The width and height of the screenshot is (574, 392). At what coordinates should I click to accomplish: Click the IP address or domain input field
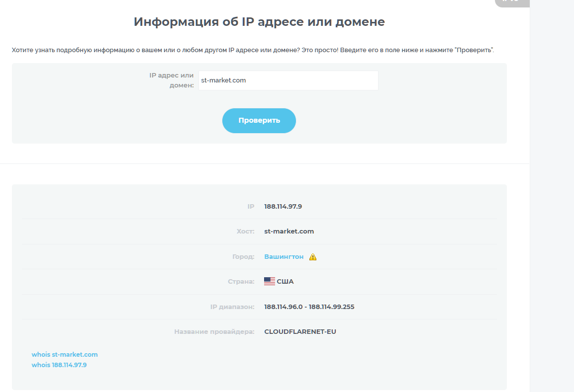288,80
